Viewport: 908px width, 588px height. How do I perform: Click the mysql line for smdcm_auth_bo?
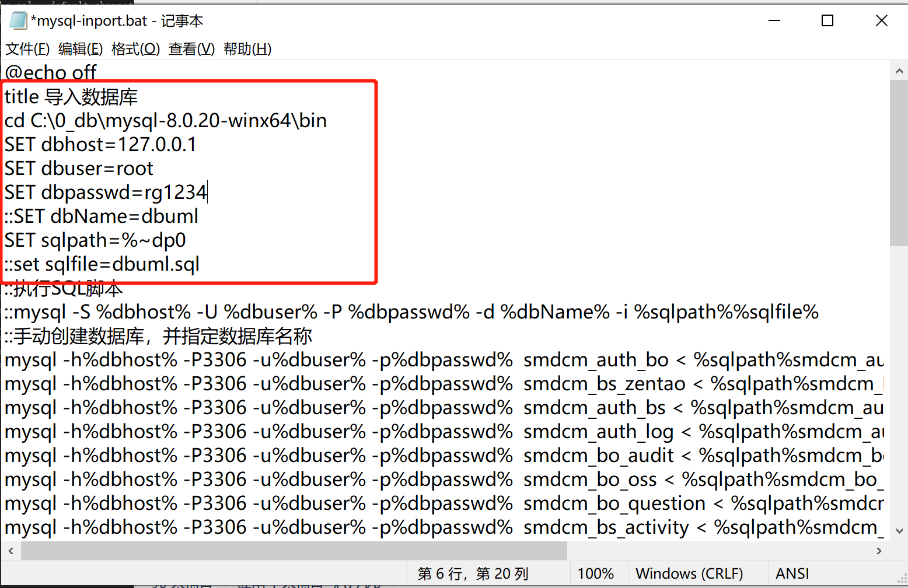[444, 359]
